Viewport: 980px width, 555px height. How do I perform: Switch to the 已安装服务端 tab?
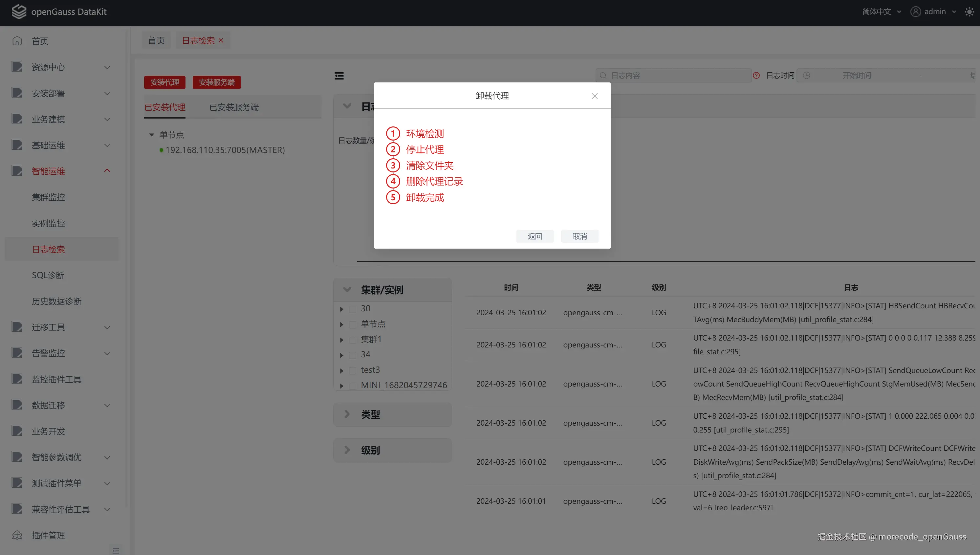[234, 107]
